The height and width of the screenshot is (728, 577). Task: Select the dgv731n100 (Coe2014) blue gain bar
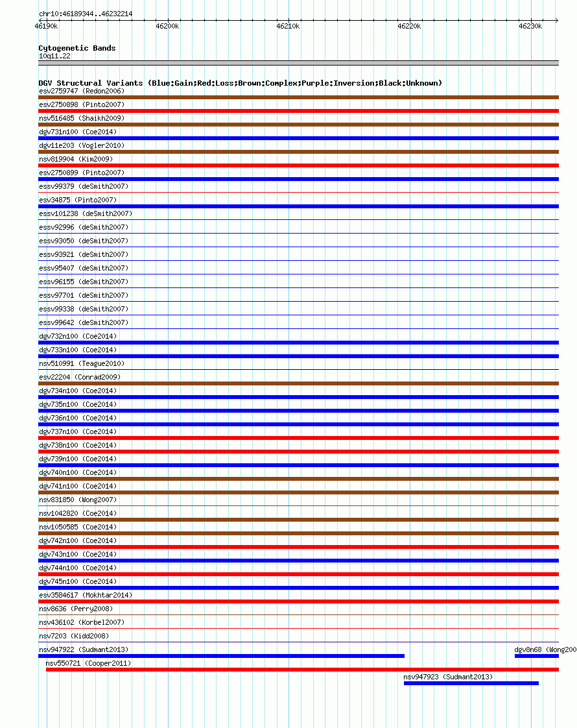click(298, 138)
